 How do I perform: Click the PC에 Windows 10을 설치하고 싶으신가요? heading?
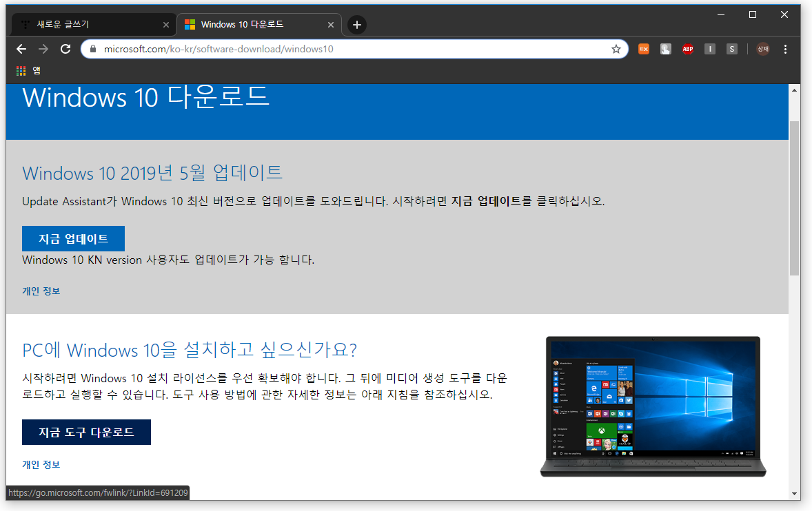pos(190,350)
